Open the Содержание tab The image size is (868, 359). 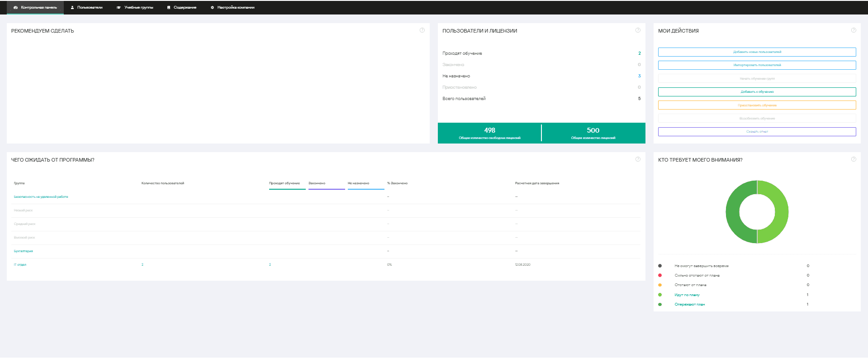tap(181, 7)
